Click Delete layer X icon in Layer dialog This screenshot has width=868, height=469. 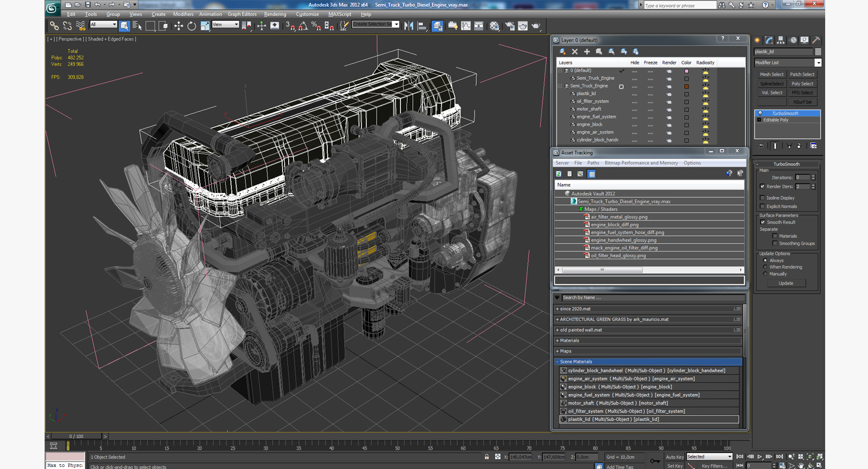tap(575, 52)
